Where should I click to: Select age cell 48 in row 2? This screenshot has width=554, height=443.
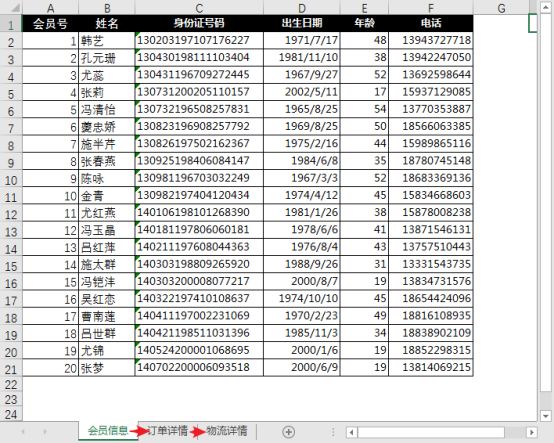pos(364,41)
